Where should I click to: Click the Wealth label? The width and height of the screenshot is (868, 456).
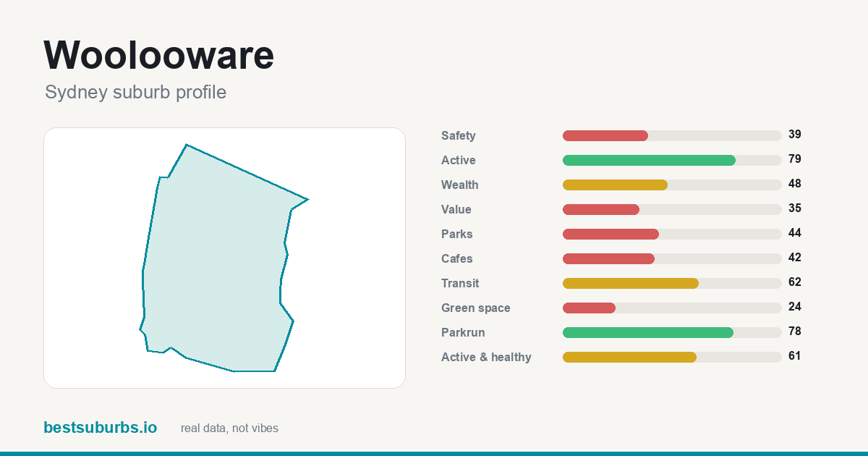tap(460, 185)
